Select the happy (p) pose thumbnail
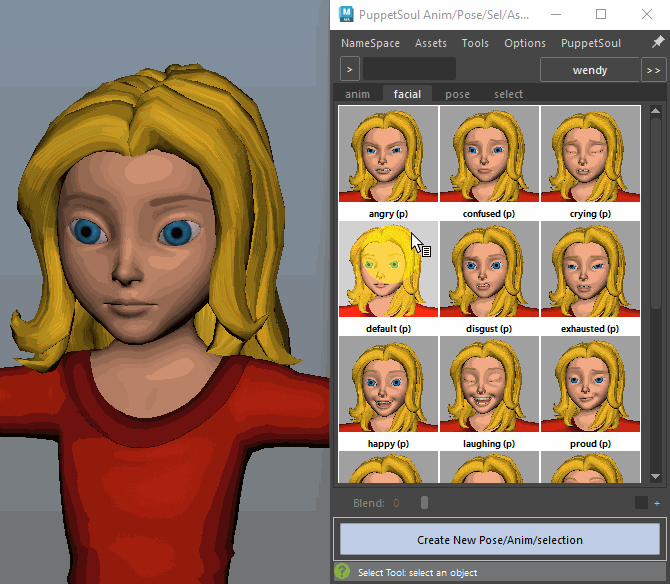The height and width of the screenshot is (584, 670). [388, 384]
